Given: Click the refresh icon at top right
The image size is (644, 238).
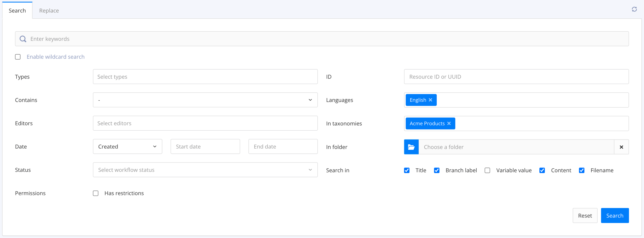Looking at the screenshot, I should click(634, 9).
